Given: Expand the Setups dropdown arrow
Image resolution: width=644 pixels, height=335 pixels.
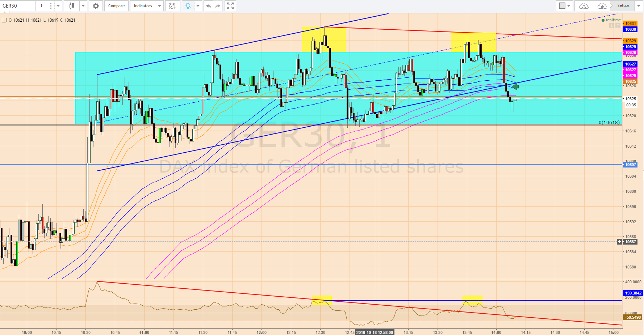Looking at the screenshot, I should [639, 6].
